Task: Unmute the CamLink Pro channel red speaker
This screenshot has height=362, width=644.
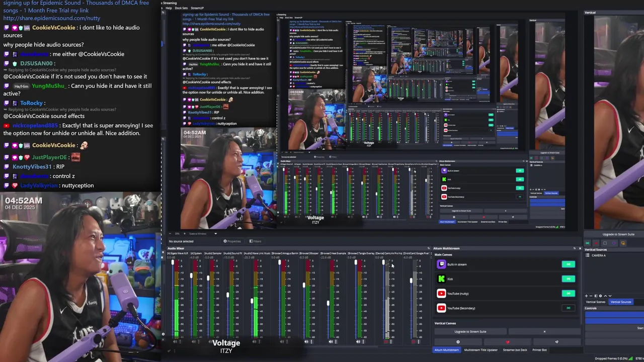Action: pos(386,341)
